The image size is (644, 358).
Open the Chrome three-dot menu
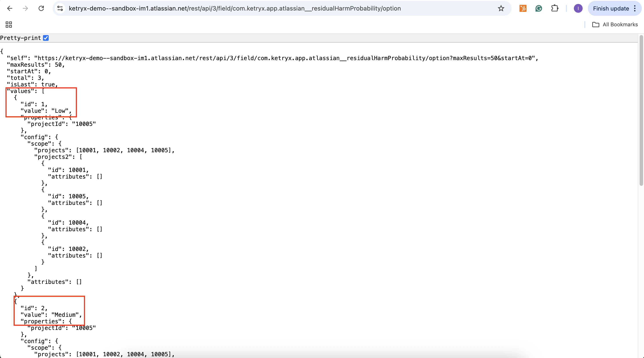click(x=635, y=9)
